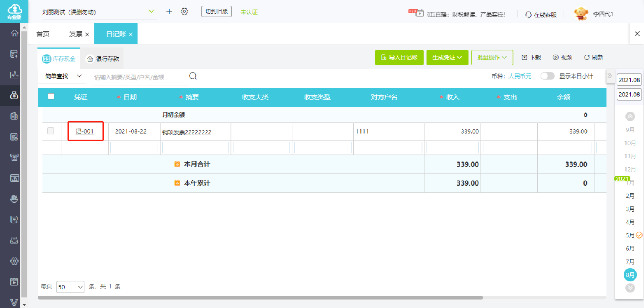
Task: Click the live broadcast announcement text
Action: (x=466, y=14)
